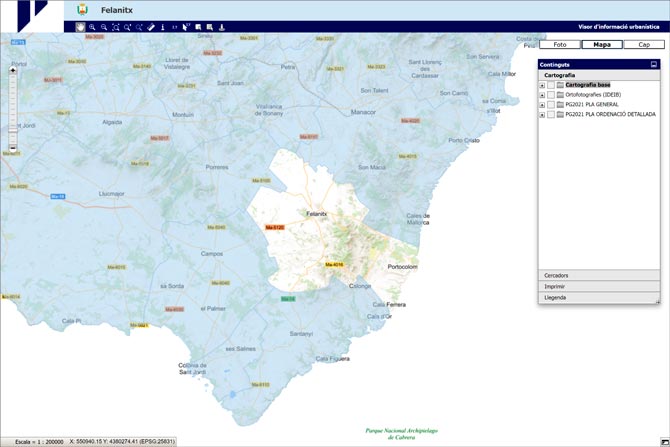Viewport: 670px width, 447px height.
Task: Click the second map query icon
Action: coord(210,27)
